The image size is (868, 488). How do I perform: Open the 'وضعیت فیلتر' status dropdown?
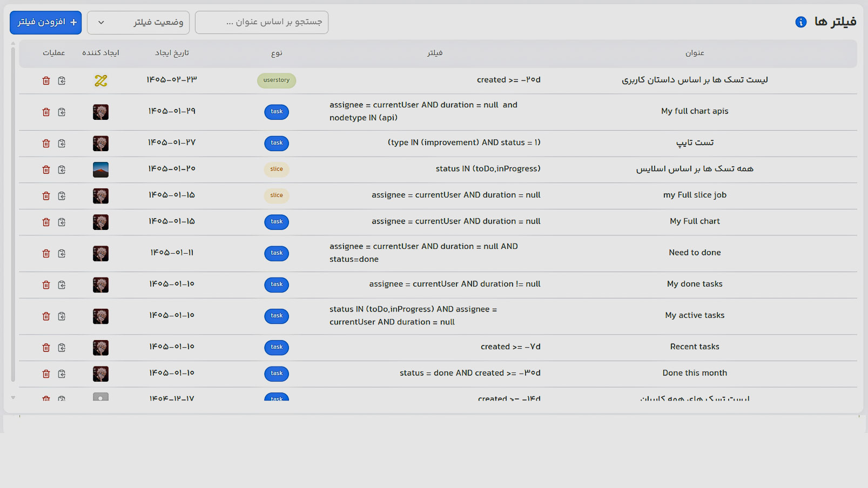[138, 23]
